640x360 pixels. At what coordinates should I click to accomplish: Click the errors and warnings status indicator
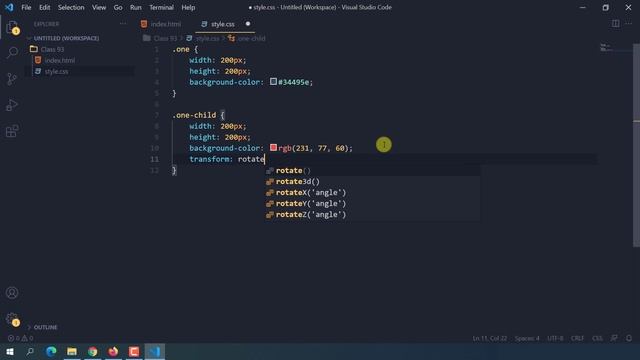pos(20,338)
